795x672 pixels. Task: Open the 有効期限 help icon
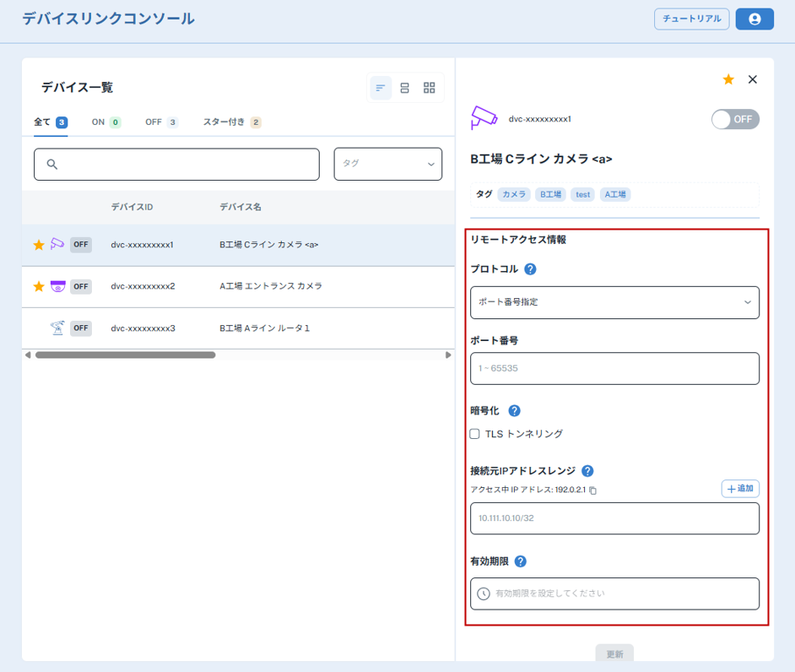click(x=521, y=561)
